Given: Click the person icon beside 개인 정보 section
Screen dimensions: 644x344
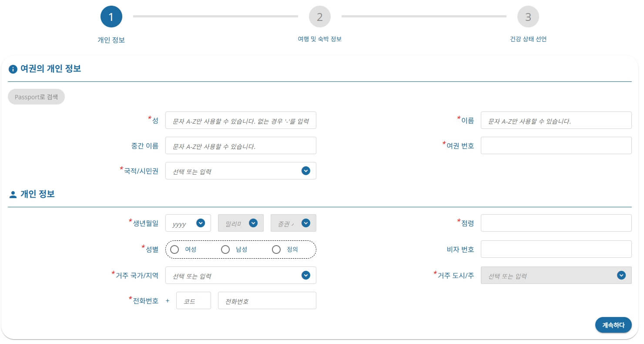Looking at the screenshot, I should 12,194.
